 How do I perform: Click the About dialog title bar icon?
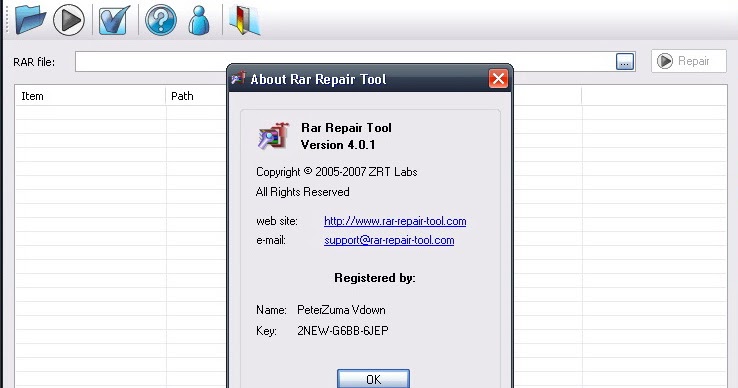pyautogui.click(x=239, y=78)
